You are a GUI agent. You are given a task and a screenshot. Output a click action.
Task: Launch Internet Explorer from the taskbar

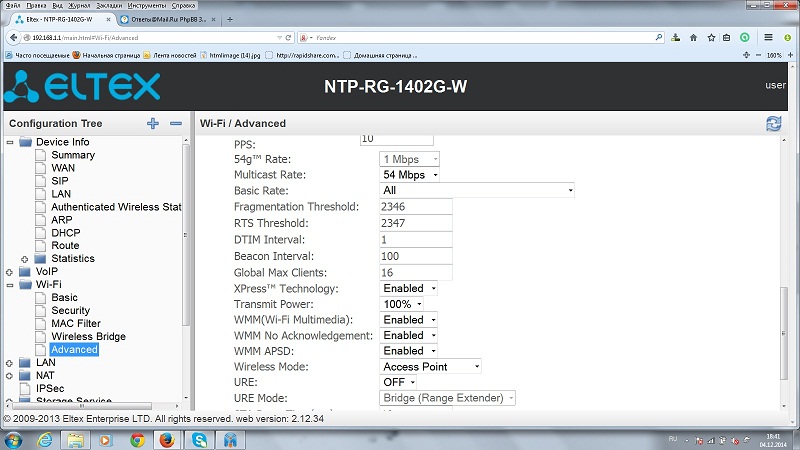45,440
